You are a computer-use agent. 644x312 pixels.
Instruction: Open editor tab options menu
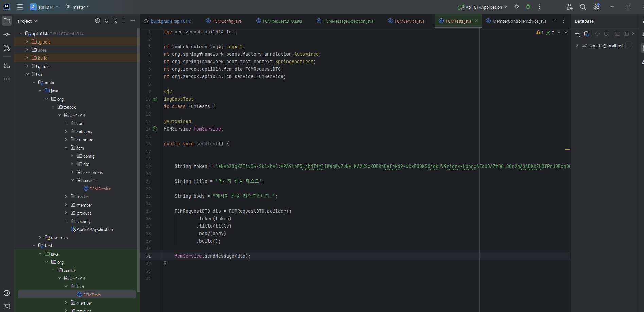(564, 21)
